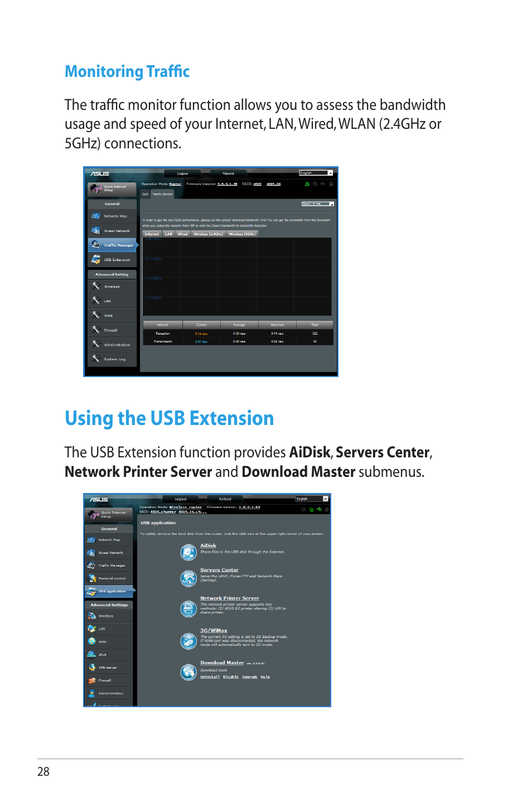Open Guest Network icon in Traffic Monitor screenshot

(x=95, y=230)
